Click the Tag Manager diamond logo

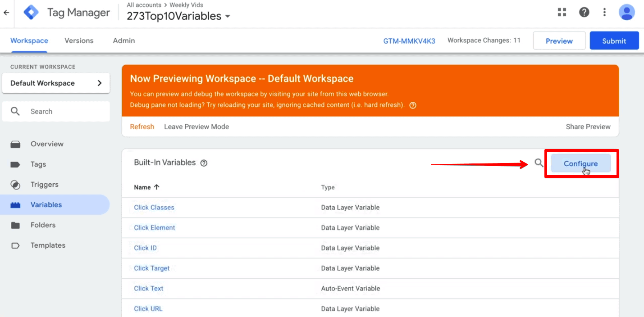(x=31, y=12)
